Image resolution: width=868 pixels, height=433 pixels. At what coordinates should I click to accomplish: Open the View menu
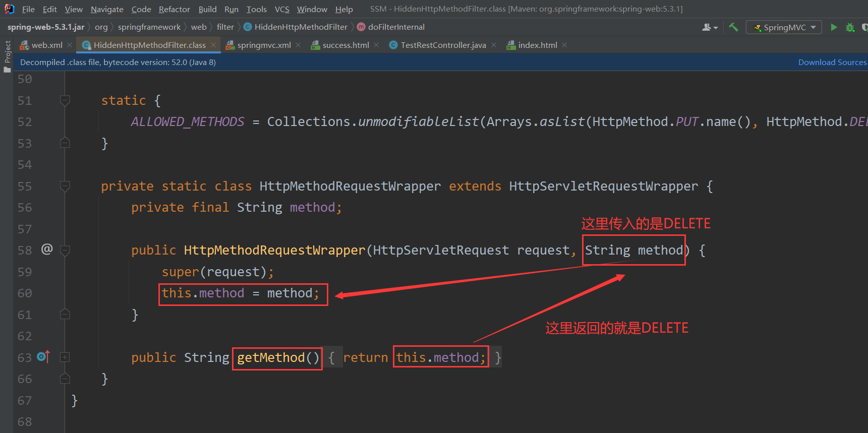[x=74, y=9]
